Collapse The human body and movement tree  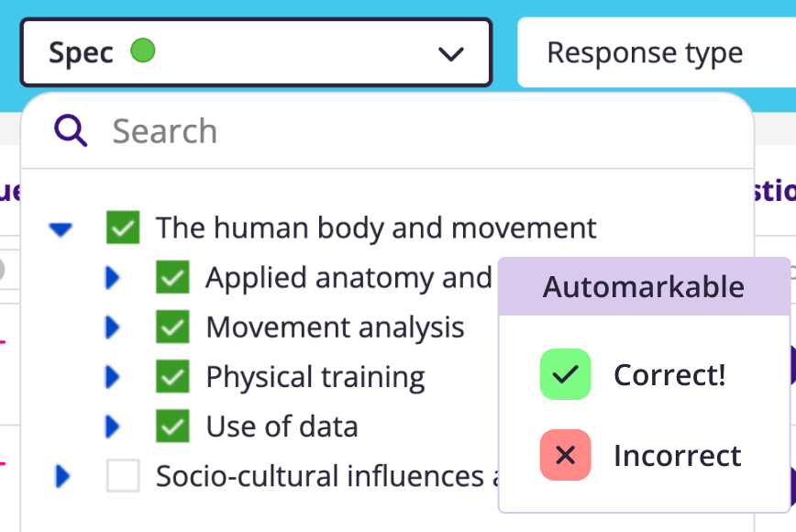point(61,229)
